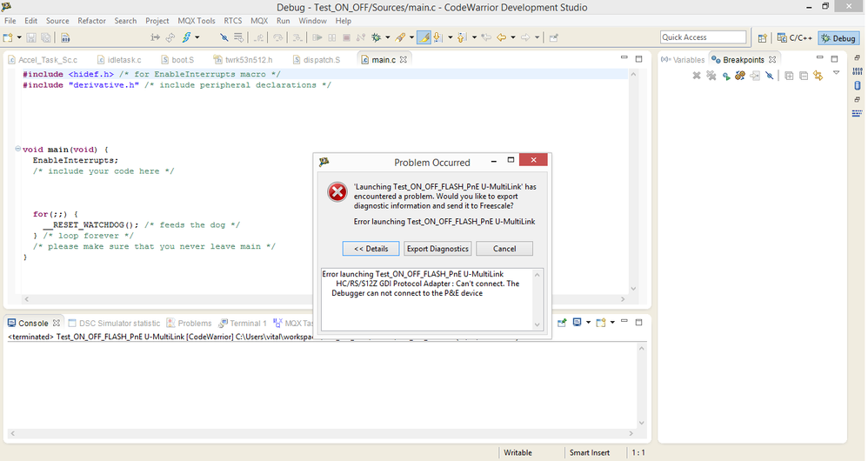Click the Save toolbar icon

coord(31,37)
